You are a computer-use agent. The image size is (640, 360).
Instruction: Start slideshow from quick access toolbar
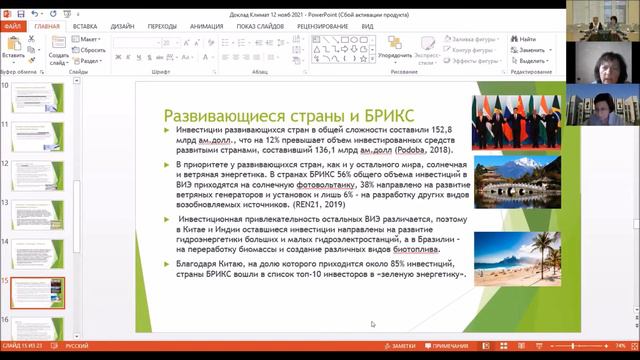point(67,14)
